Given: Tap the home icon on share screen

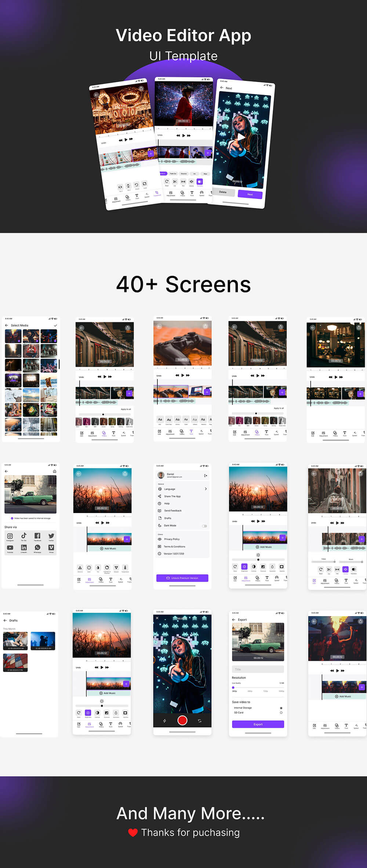Looking at the screenshot, I should coord(55,471).
